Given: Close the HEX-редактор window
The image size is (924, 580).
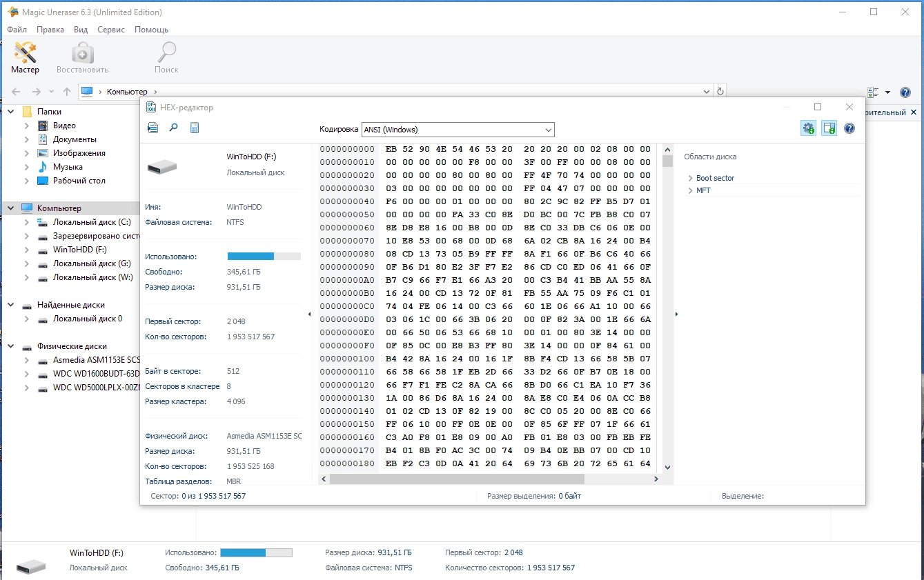Looking at the screenshot, I should 849,107.
